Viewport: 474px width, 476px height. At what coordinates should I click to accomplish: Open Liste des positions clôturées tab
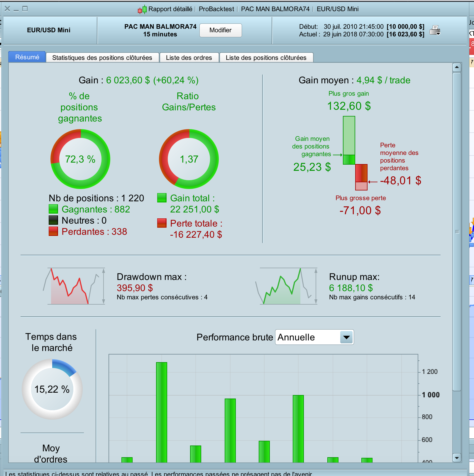point(266,58)
